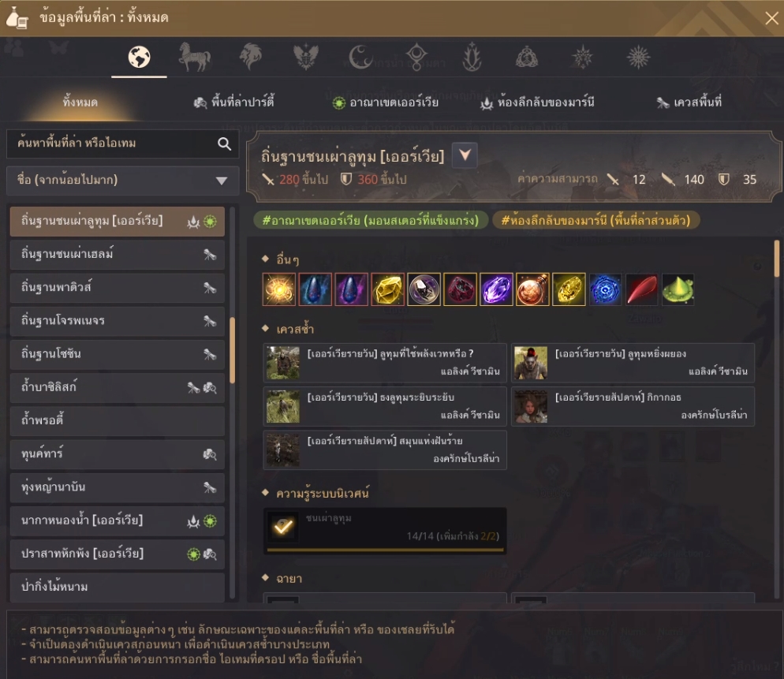Switch to เควสพื้นที่ tab
Image resolution: width=784 pixels, height=679 pixels.
pos(689,102)
